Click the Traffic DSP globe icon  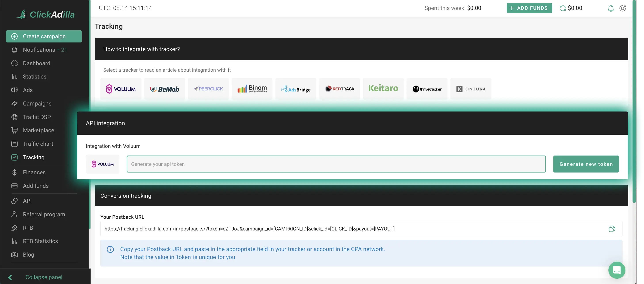14,117
